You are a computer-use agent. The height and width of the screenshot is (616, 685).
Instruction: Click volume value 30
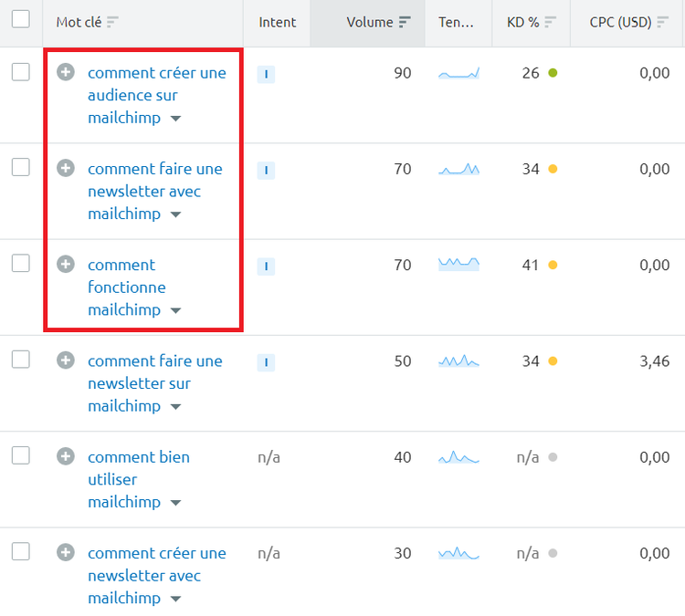tap(403, 553)
